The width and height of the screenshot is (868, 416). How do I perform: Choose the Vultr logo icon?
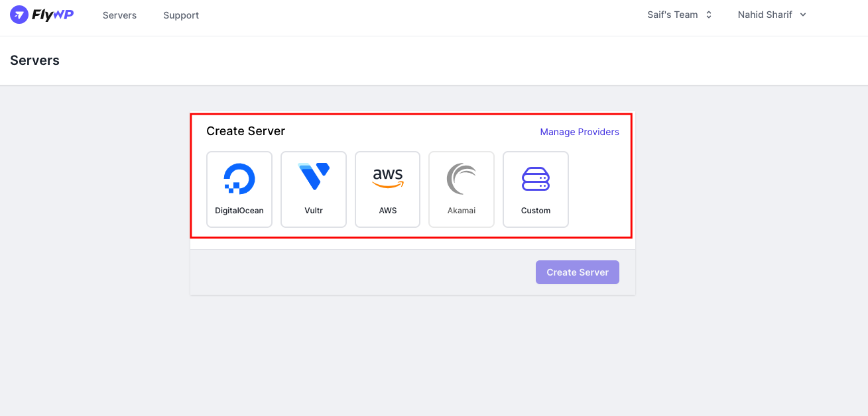[x=314, y=176]
